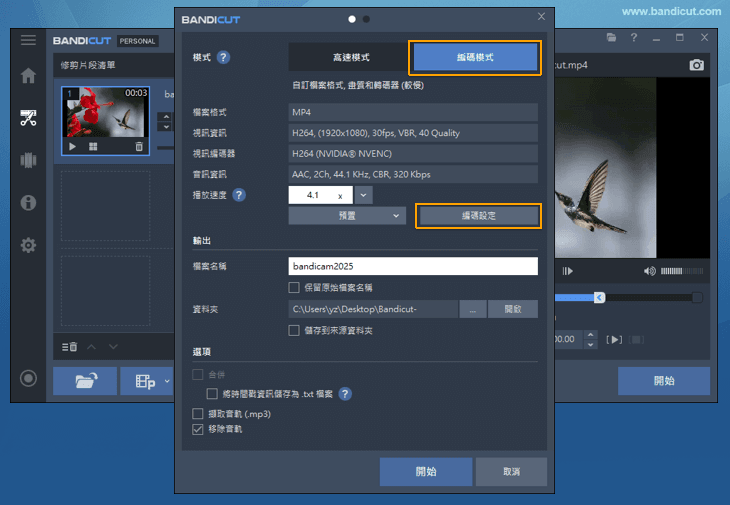Click 取消 to cancel export dialog
This screenshot has width=730, height=505.
click(511, 471)
